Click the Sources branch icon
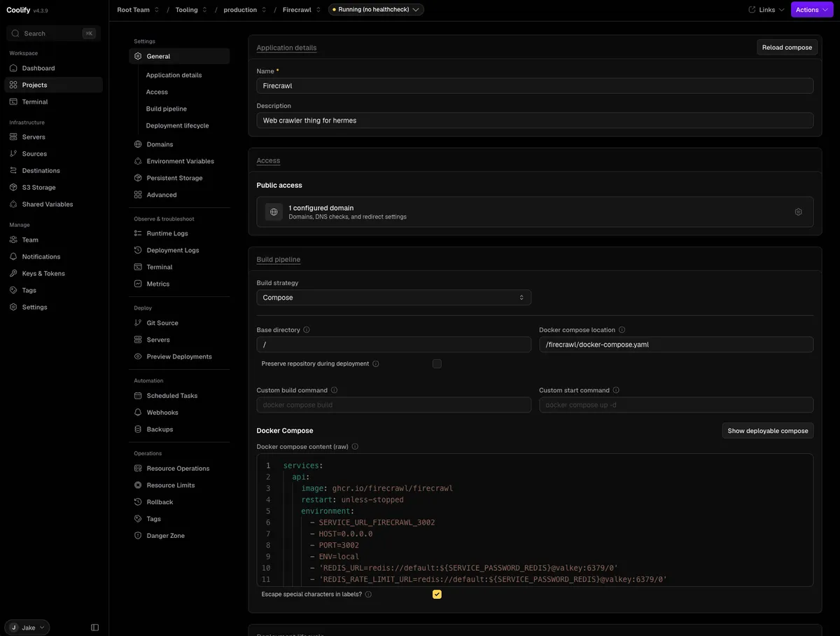 tap(13, 153)
